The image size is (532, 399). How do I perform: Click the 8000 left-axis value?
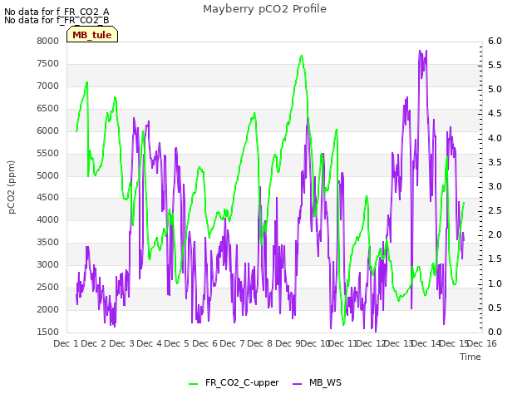click(x=48, y=41)
